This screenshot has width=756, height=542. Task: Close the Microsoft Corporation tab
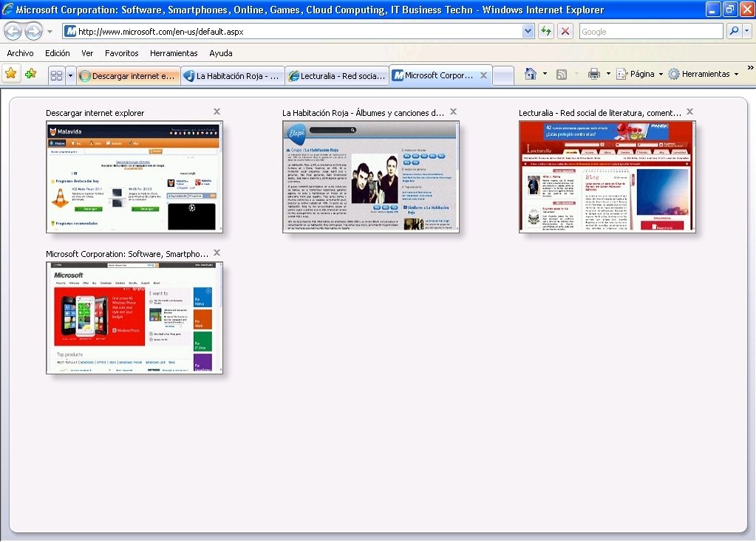point(483,75)
